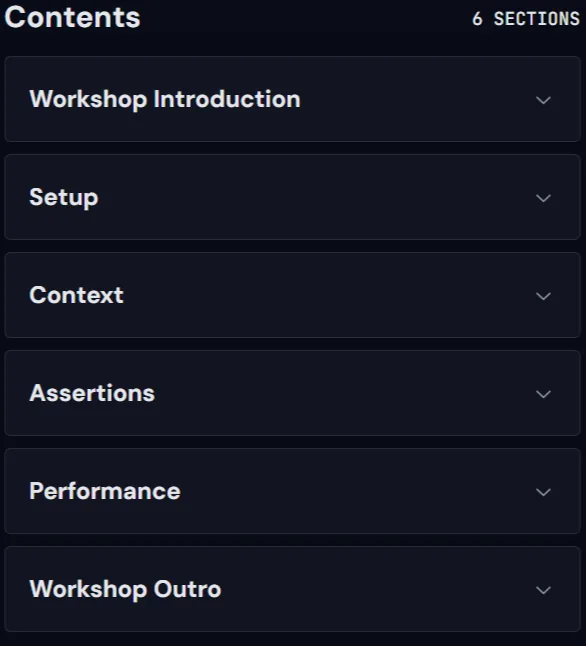Image resolution: width=586 pixels, height=646 pixels.
Task: Click the chevron arrow beside Setup
Action: point(543,198)
